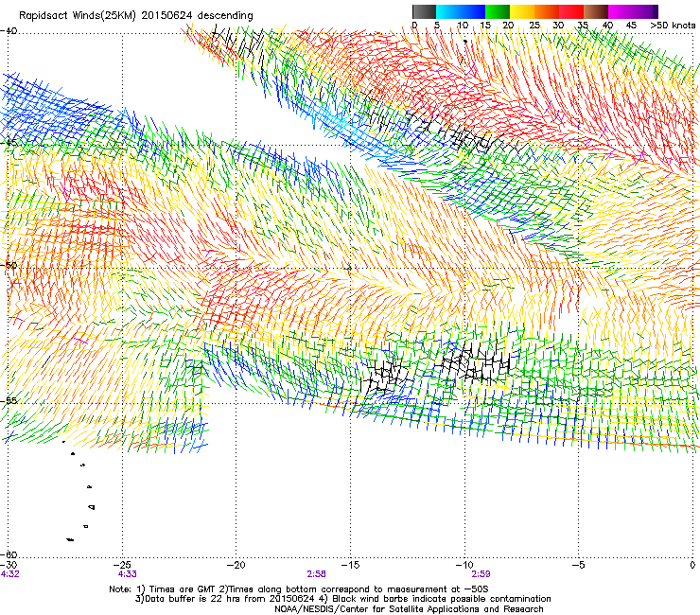
Task: Click the gray 0-5 knots legend swatch
Action: [424, 11]
